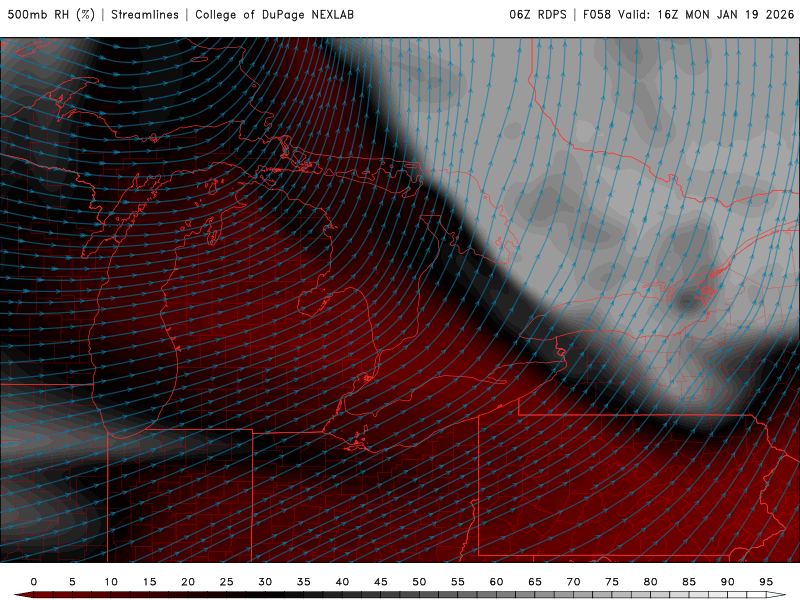Click the 'Streamlines' label in header
800x600 pixels.
pos(145,15)
